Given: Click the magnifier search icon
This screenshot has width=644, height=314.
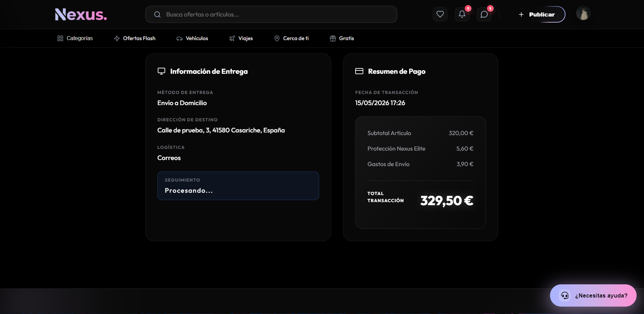Looking at the screenshot, I should [x=157, y=14].
